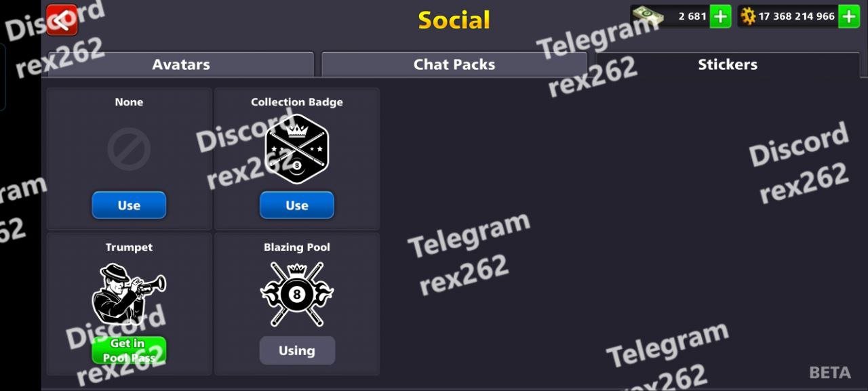
Task: Click the BETA label
Action: coord(830,373)
